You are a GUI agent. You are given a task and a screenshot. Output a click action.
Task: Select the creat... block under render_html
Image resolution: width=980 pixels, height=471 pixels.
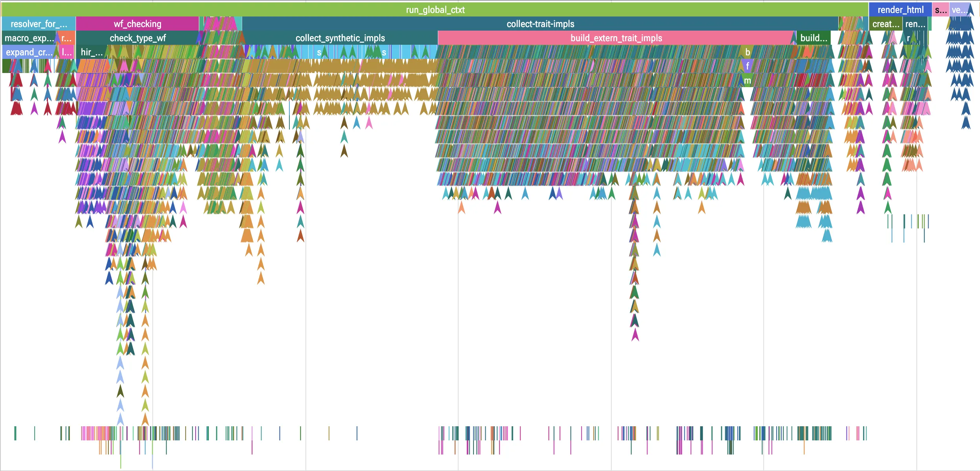[885, 24]
